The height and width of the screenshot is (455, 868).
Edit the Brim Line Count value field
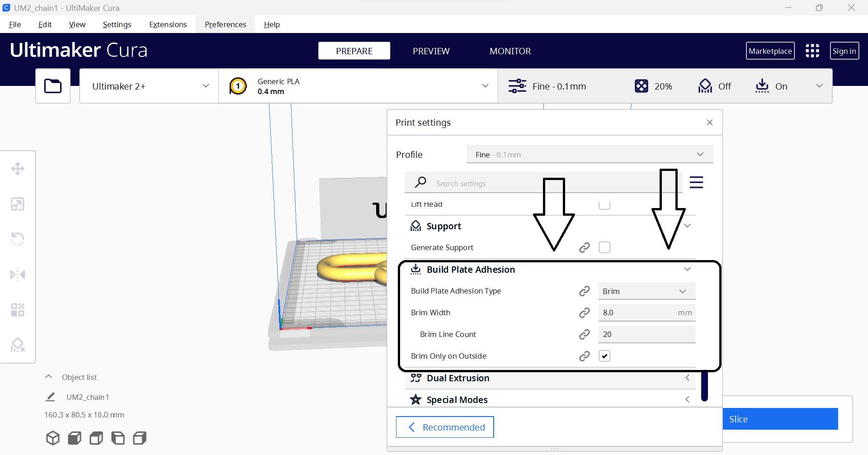[646, 334]
